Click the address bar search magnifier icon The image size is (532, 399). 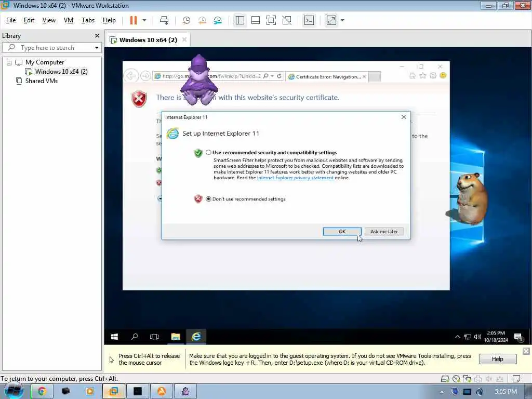[265, 76]
